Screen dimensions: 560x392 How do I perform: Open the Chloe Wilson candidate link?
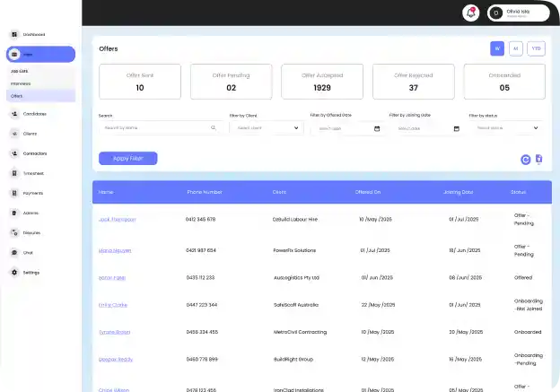click(x=114, y=389)
